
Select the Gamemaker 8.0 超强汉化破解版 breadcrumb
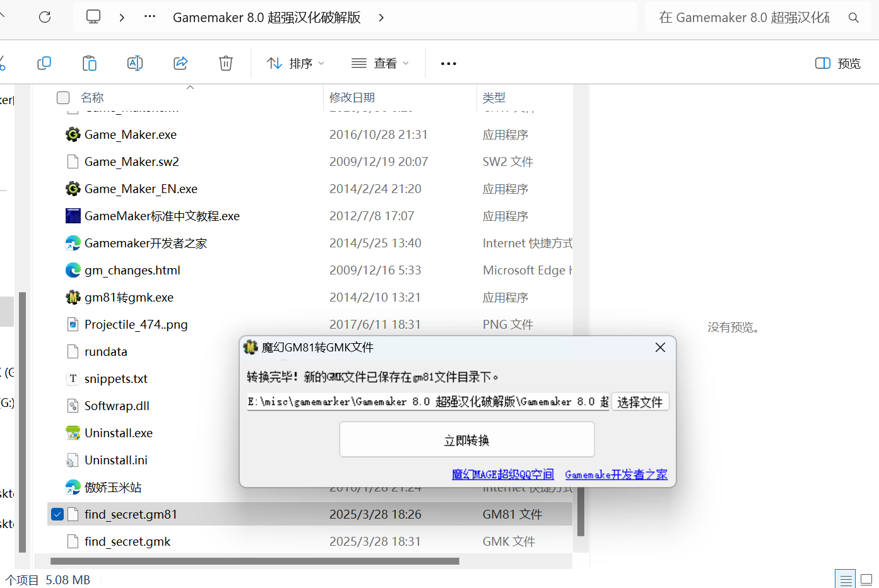click(x=267, y=18)
